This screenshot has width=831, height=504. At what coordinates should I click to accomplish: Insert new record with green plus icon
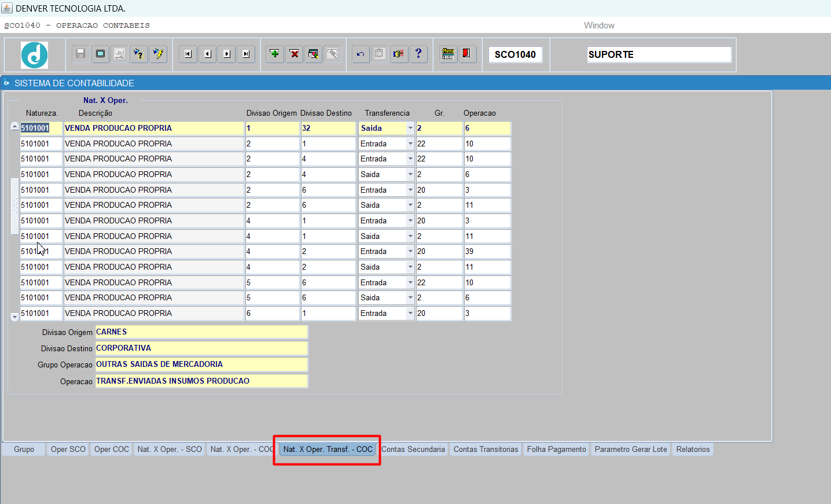275,54
